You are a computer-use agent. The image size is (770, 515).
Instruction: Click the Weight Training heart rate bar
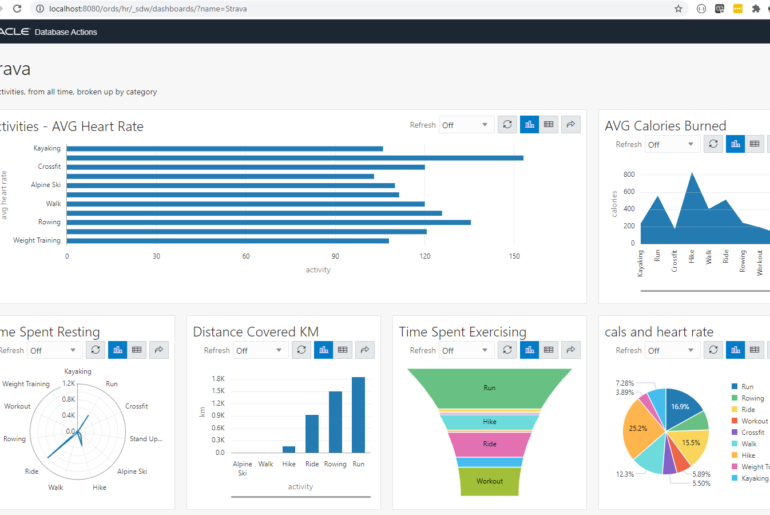(x=228, y=241)
